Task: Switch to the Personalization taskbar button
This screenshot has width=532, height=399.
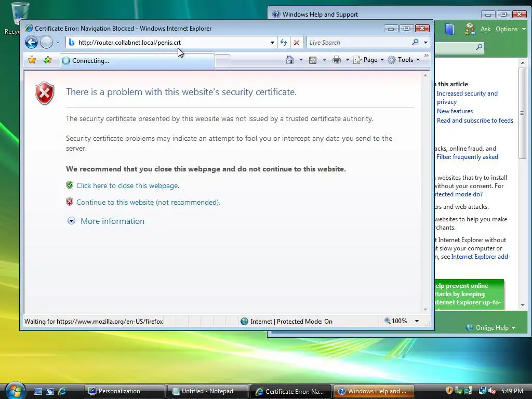Action: pyautogui.click(x=124, y=391)
